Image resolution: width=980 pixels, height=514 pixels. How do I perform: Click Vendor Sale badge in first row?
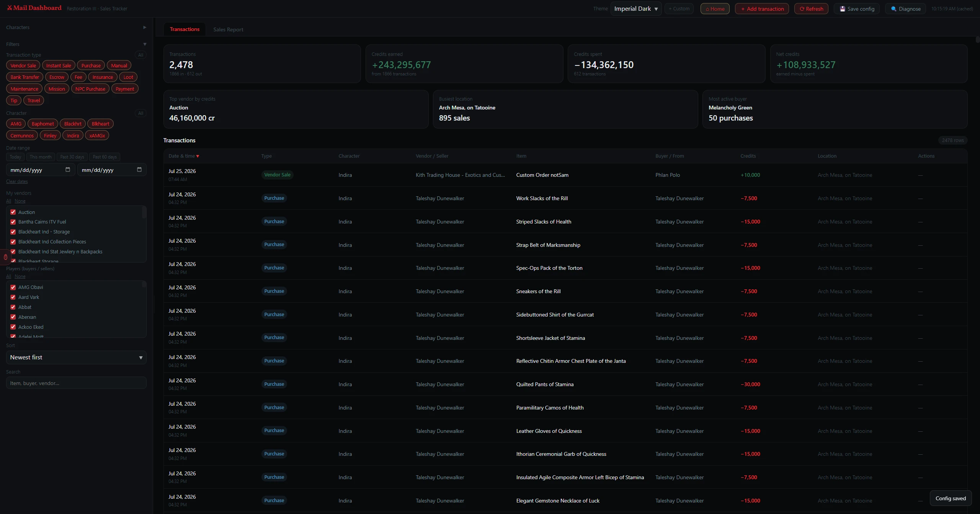(277, 175)
